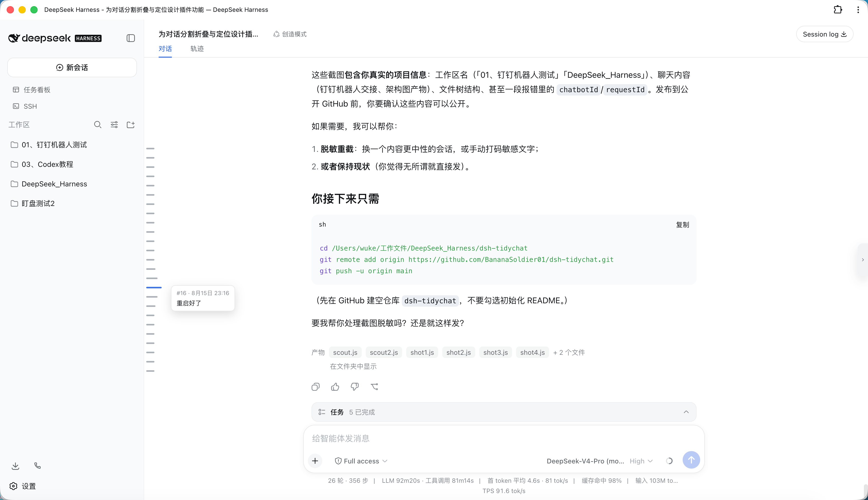Image resolution: width=868 pixels, height=500 pixels.
Task: Add attachment with the plus button
Action: [315, 461]
